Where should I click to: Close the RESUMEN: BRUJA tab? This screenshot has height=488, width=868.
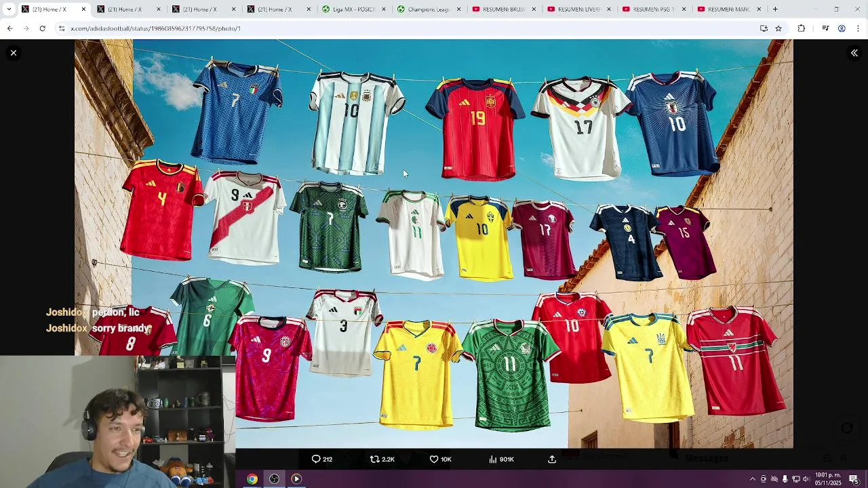click(x=534, y=9)
